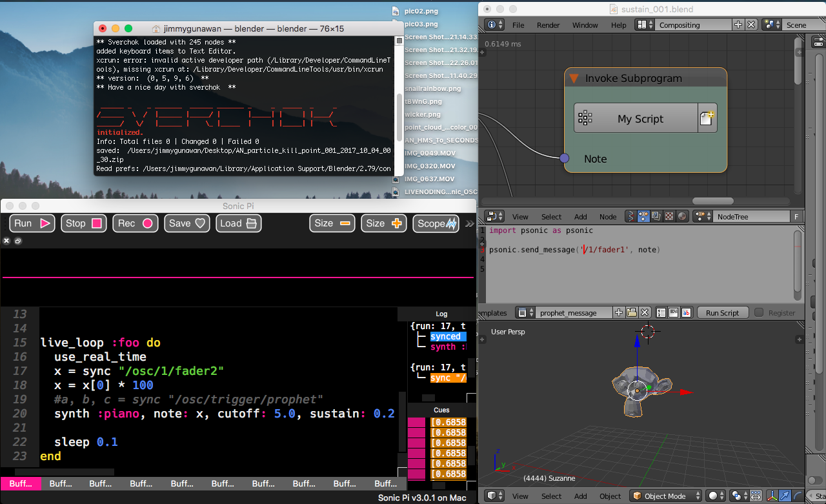Click the Run button in Sonic Pi
The height and width of the screenshot is (504, 826).
click(32, 223)
